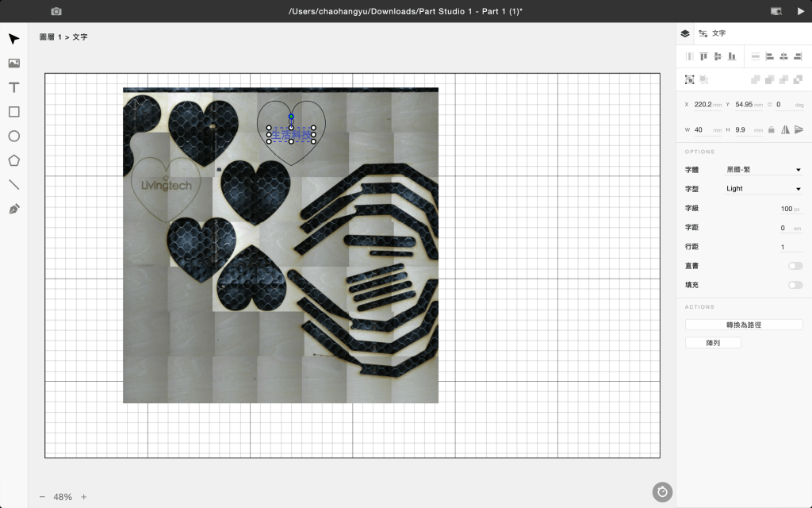Click the horizontal flip icon

pyautogui.click(x=785, y=129)
